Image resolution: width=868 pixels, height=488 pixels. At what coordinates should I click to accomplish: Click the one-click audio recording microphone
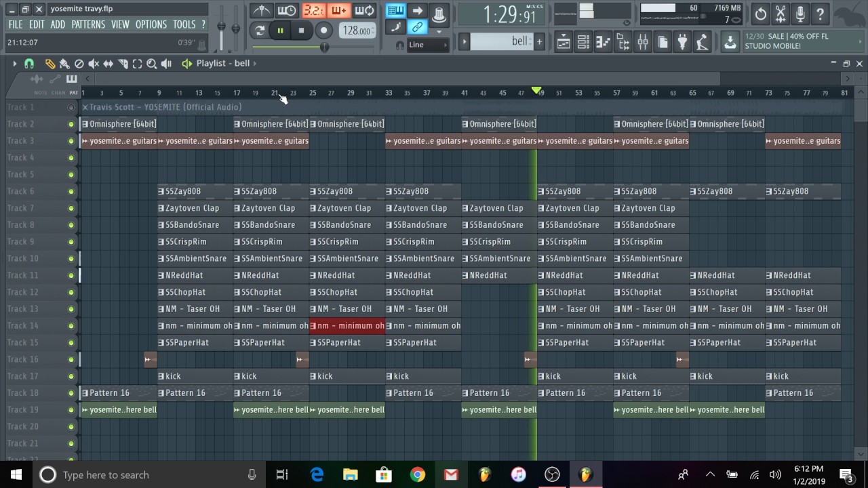(x=800, y=14)
